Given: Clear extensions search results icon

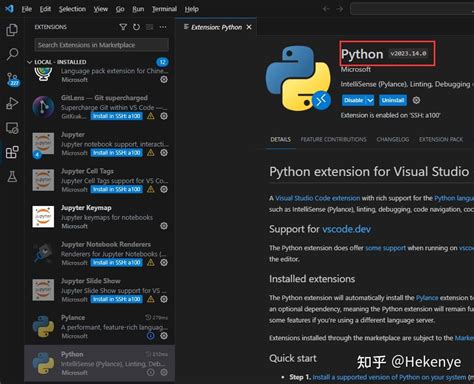Looking at the screenshot, I should click(x=150, y=27).
